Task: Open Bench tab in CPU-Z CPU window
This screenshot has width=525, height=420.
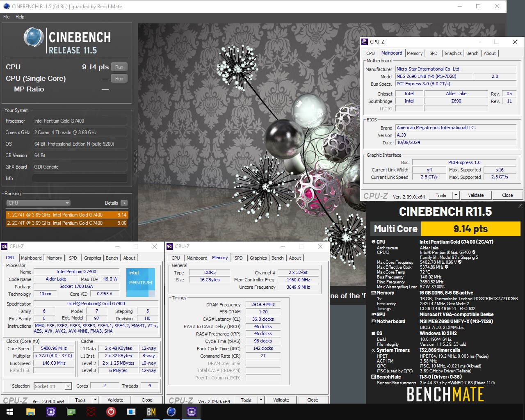Action: tap(112, 258)
